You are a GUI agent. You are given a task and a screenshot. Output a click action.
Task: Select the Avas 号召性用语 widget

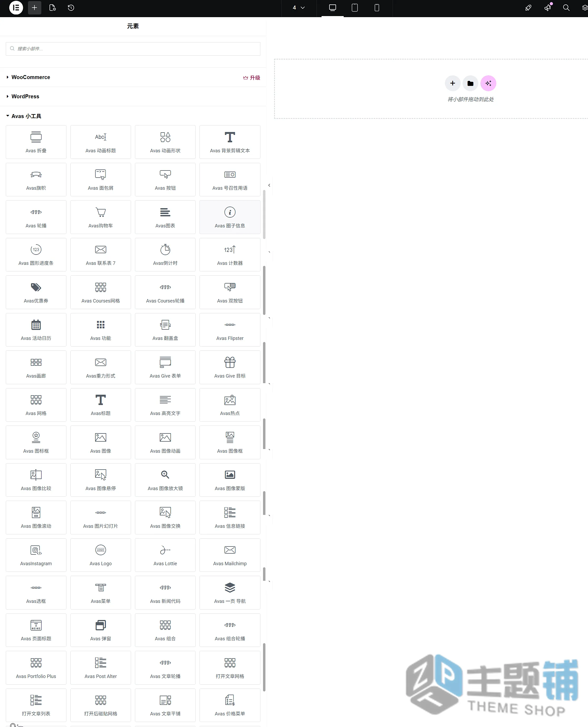tap(230, 179)
